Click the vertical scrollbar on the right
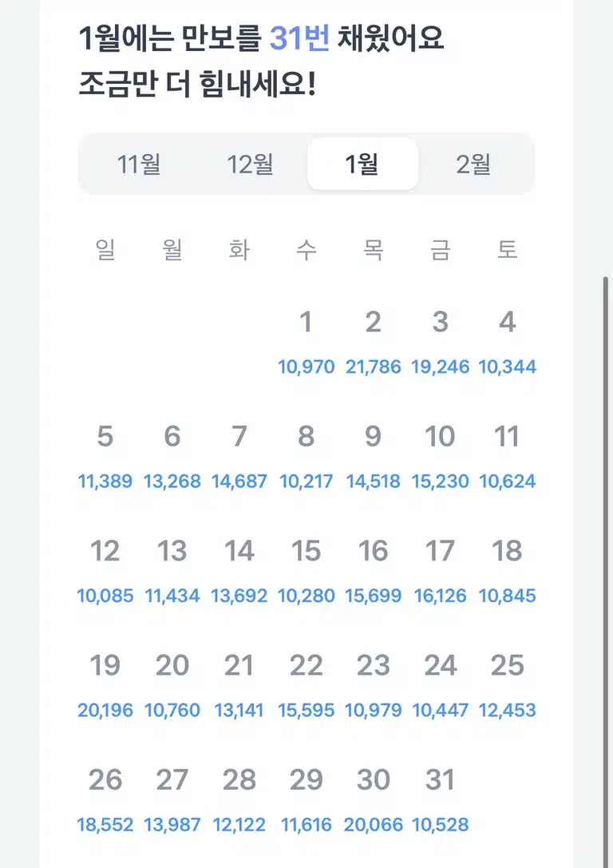The height and width of the screenshot is (868, 613). click(x=605, y=570)
